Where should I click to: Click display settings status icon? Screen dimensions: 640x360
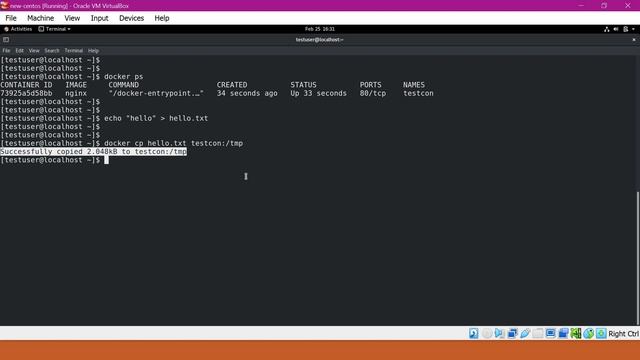[x=551, y=333]
